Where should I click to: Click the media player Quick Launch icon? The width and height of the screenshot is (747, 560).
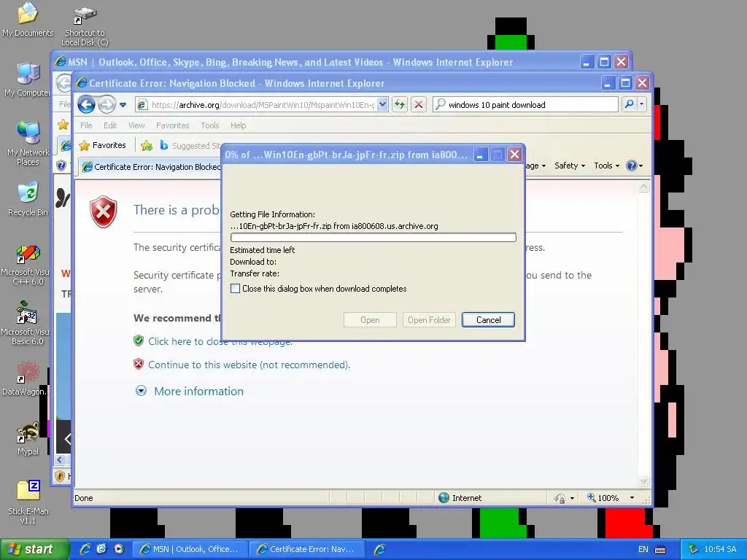[119, 549]
